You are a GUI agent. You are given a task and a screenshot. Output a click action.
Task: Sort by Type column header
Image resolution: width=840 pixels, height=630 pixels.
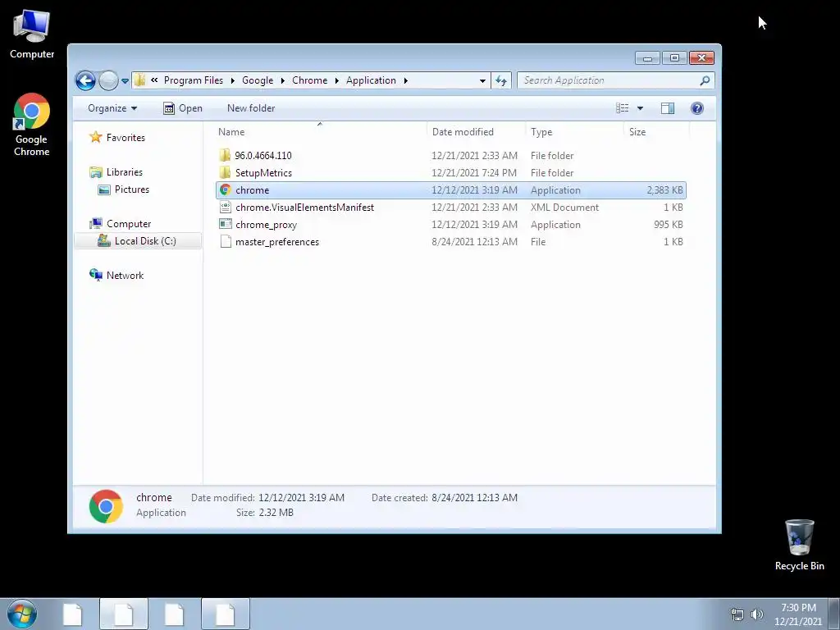point(574,132)
